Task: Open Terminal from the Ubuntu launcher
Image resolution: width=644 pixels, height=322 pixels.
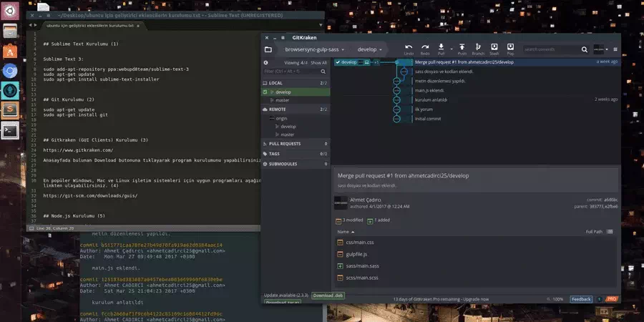Action: click(x=10, y=131)
